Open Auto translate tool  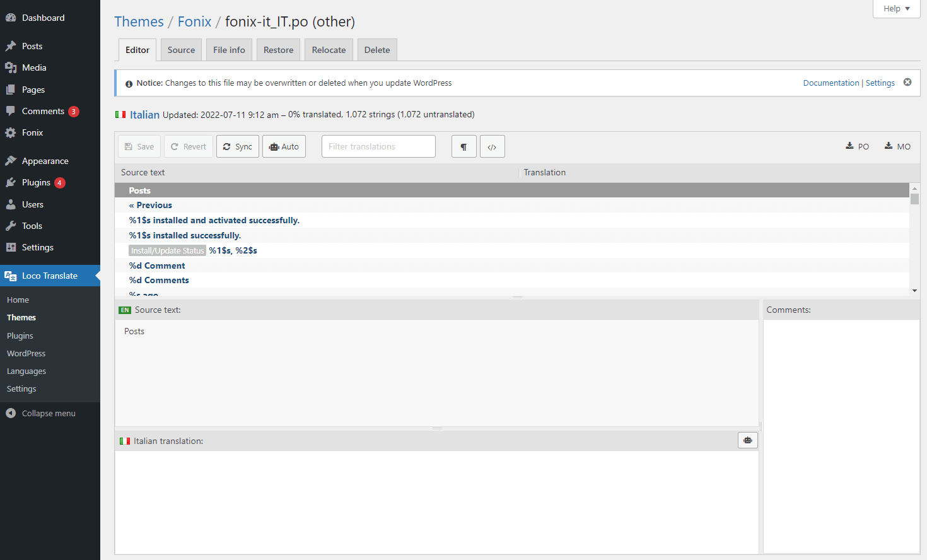click(284, 147)
